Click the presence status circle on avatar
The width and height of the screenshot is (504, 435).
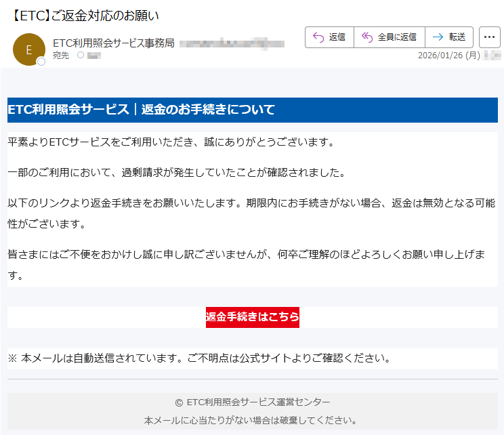tap(41, 62)
